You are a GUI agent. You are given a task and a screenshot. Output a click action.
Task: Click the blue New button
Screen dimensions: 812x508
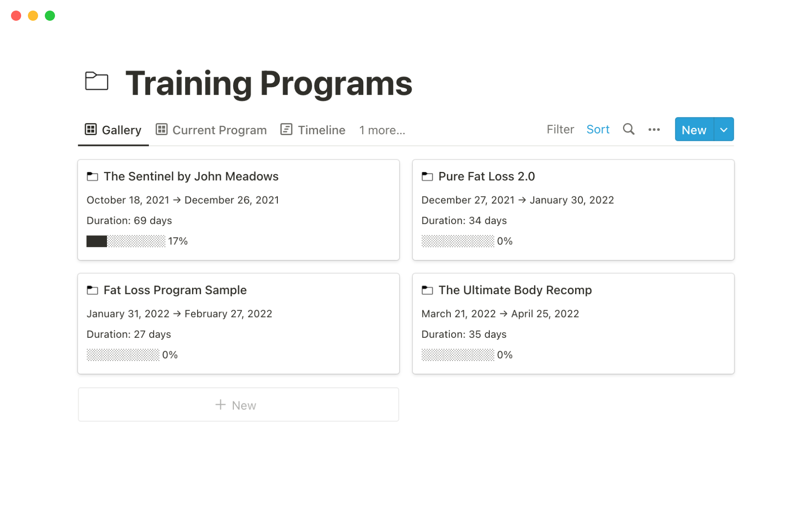tap(694, 130)
